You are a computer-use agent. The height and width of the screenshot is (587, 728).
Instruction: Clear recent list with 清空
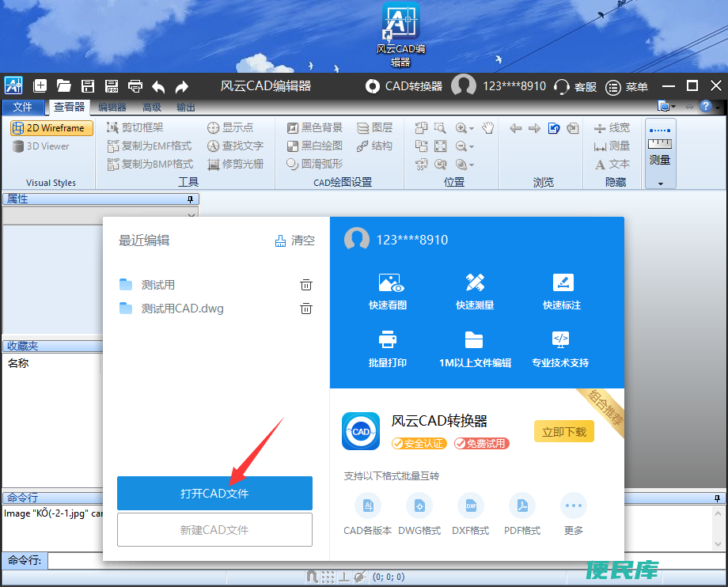tap(295, 240)
